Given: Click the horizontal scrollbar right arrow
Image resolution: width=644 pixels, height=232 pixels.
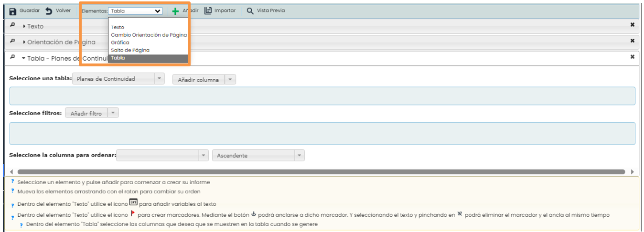Looking at the screenshot, I should pos(632,172).
